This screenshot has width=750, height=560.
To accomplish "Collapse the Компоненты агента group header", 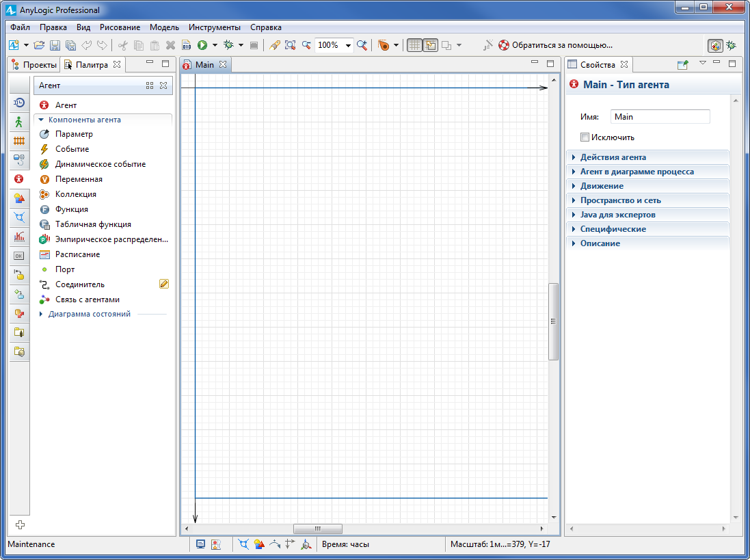I will pyautogui.click(x=85, y=120).
